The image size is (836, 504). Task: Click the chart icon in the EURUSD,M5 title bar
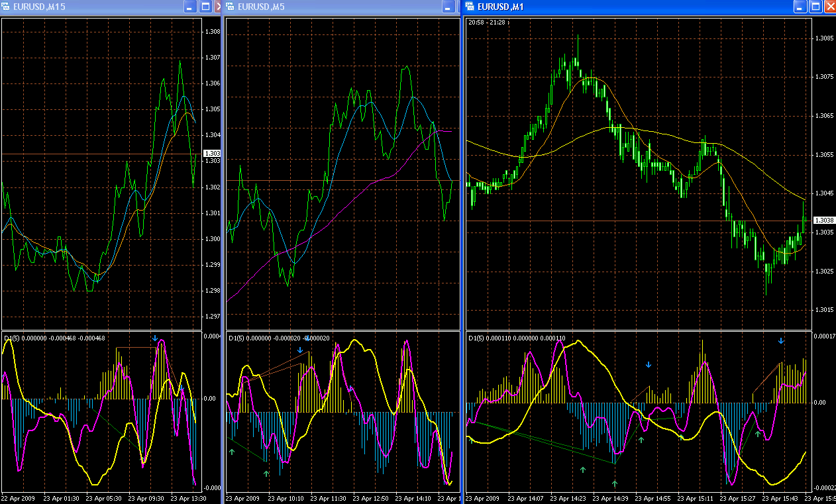coord(231,7)
